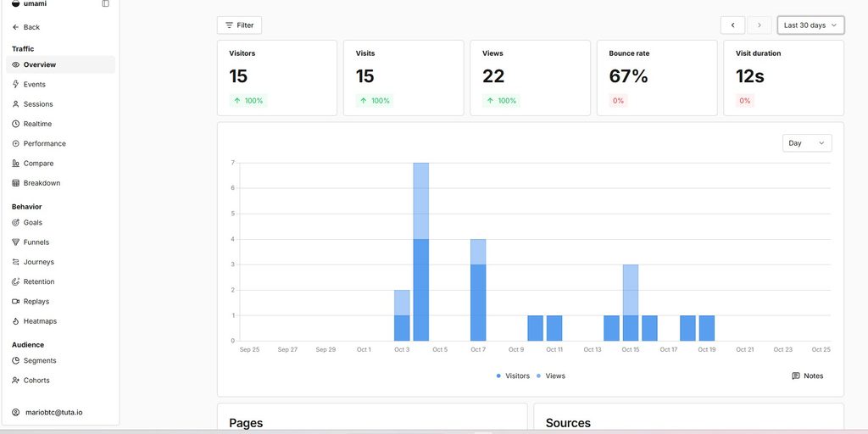Image resolution: width=868 pixels, height=434 pixels.
Task: Toggle the Views series in chart legend
Action: point(551,376)
